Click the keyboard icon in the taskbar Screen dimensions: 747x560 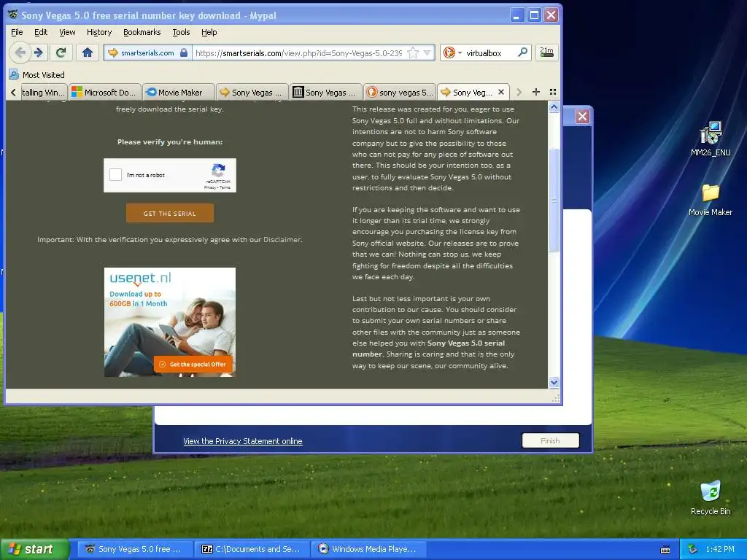[x=665, y=550]
